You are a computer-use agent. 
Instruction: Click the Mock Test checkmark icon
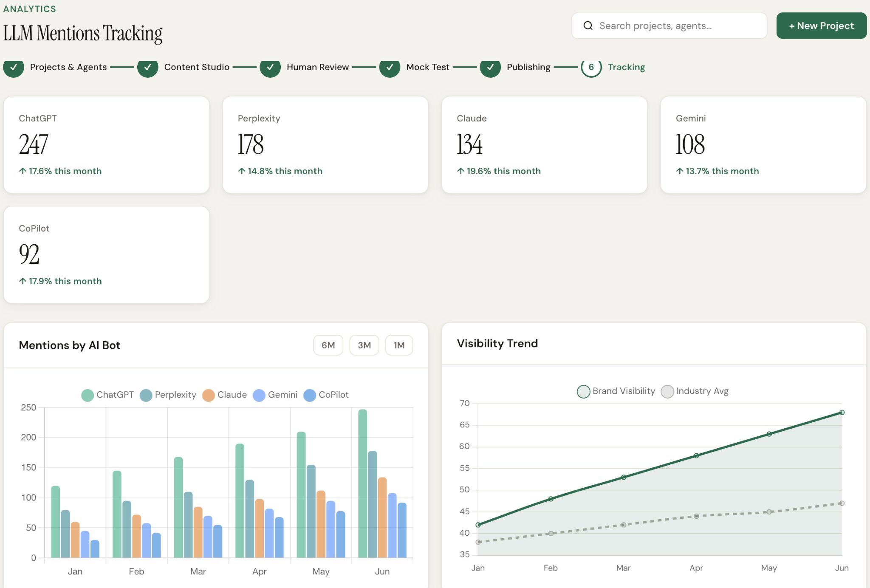390,67
